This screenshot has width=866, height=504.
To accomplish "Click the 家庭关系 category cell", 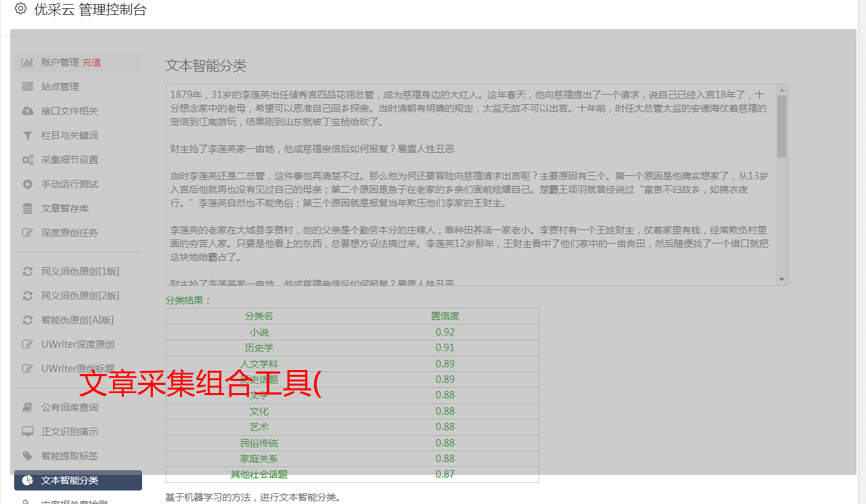I will pyautogui.click(x=259, y=459).
